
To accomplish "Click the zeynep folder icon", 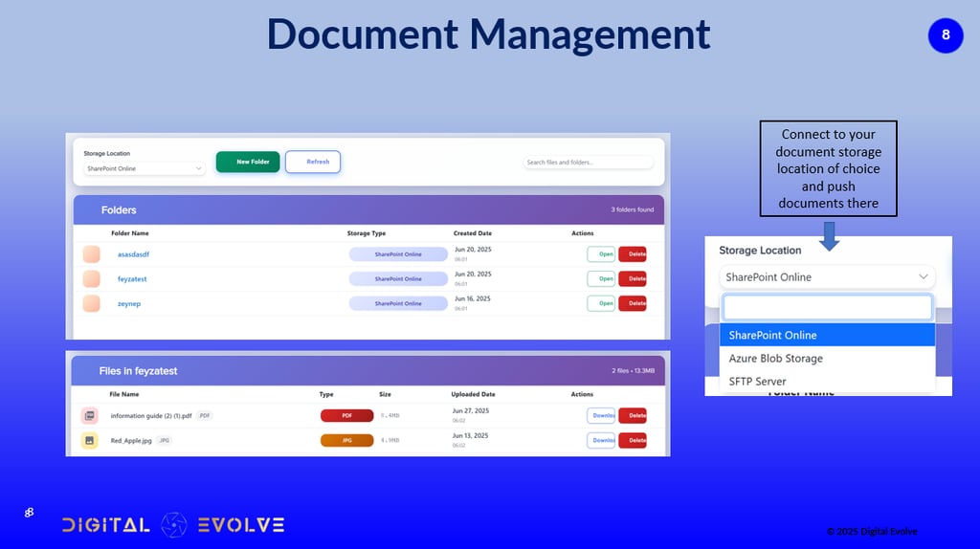I will coord(91,303).
